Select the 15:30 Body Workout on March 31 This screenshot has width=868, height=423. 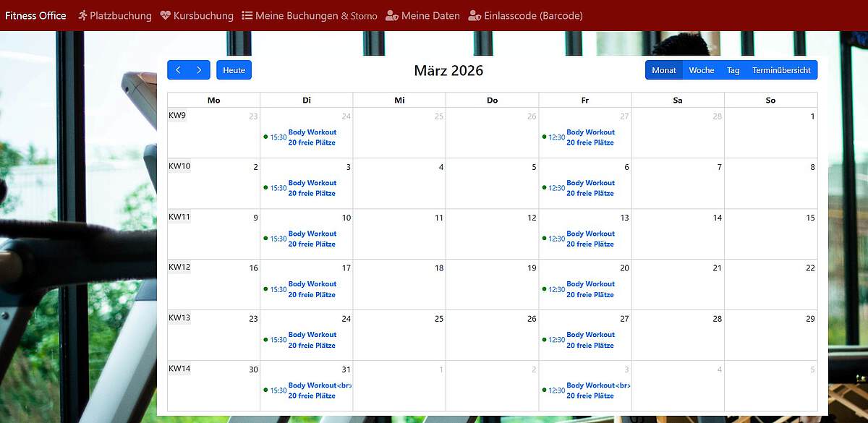point(312,390)
